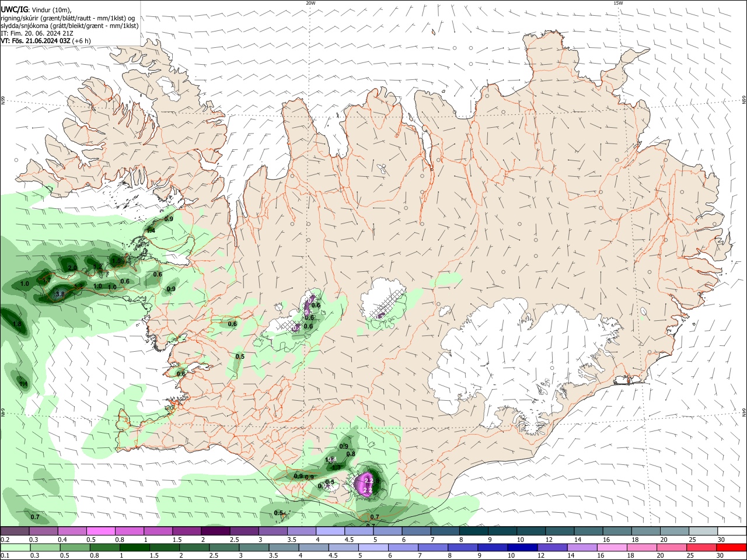The width and height of the screenshot is (747, 560).
Task: Choose the grey-green 3 swatch, lower legend row
Action: (253, 547)
